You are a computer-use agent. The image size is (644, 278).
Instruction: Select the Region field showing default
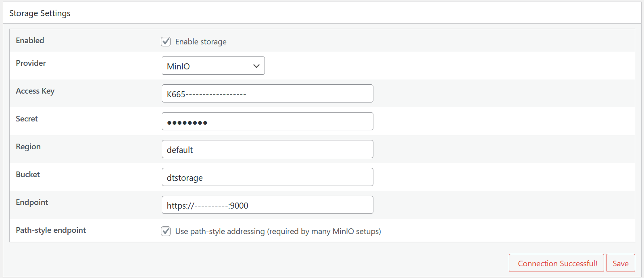[267, 149]
